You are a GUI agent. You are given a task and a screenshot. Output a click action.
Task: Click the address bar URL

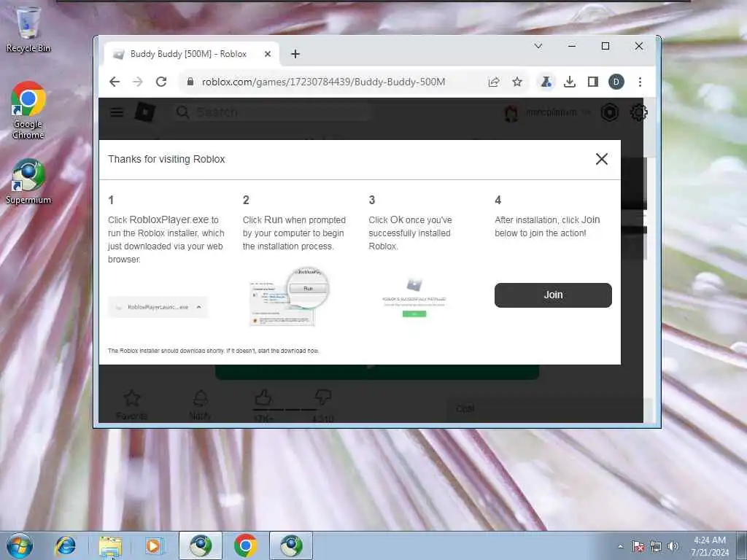323,82
